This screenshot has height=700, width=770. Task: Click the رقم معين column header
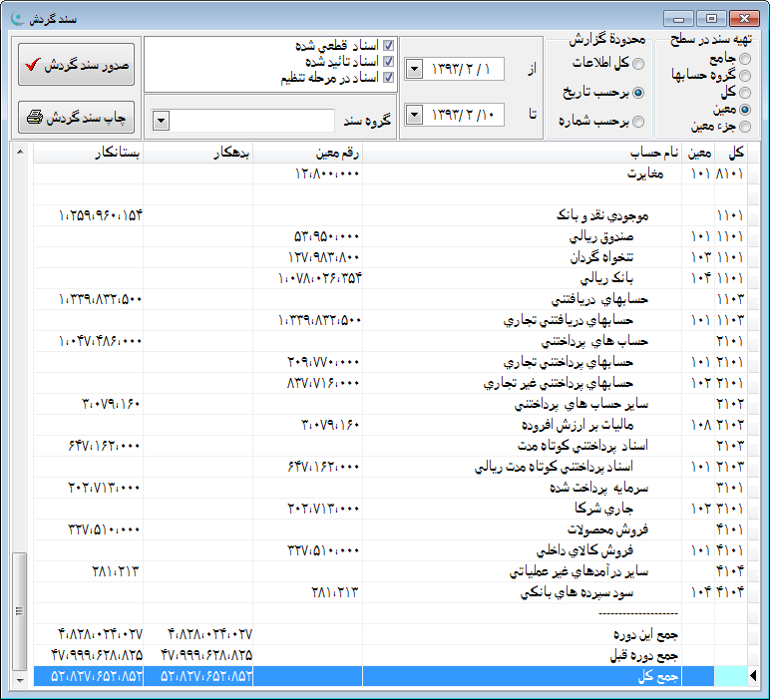tap(307, 153)
